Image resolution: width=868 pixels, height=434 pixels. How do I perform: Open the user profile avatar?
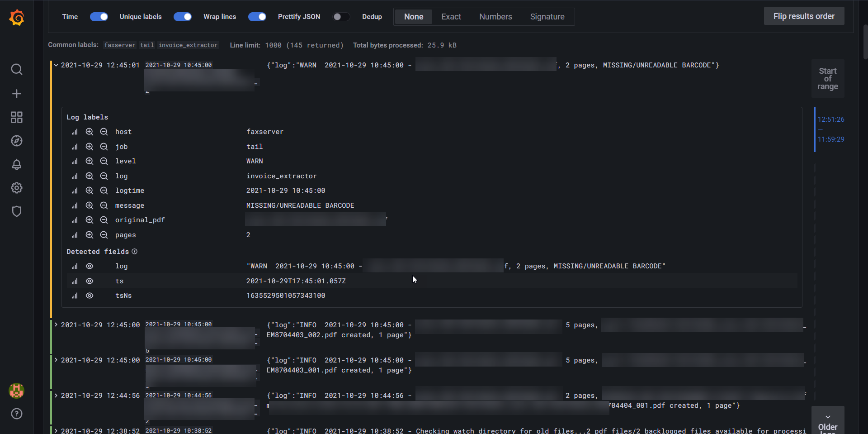point(17,391)
